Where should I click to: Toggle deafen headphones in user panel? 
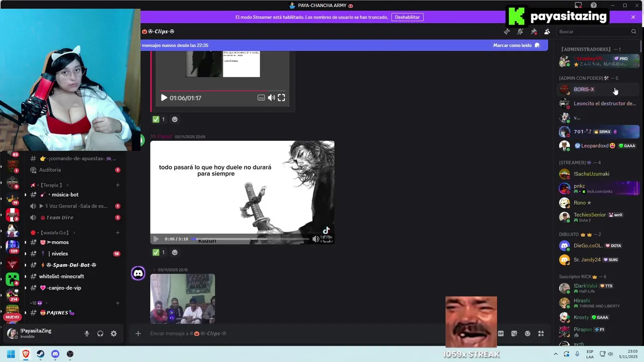point(100,333)
